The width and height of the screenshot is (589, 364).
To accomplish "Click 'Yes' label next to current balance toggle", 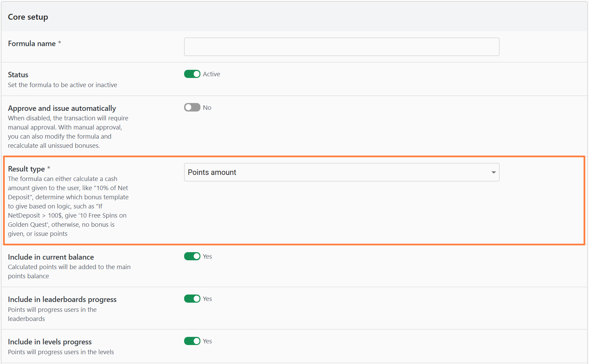I will coord(207,257).
